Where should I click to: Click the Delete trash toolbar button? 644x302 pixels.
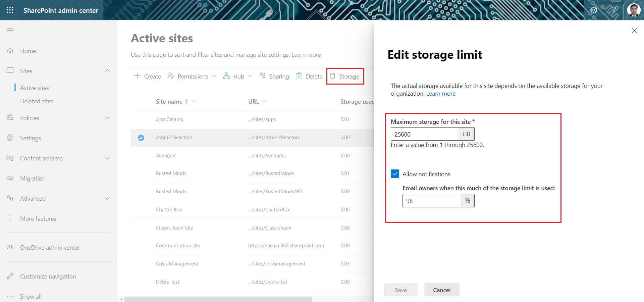(309, 77)
